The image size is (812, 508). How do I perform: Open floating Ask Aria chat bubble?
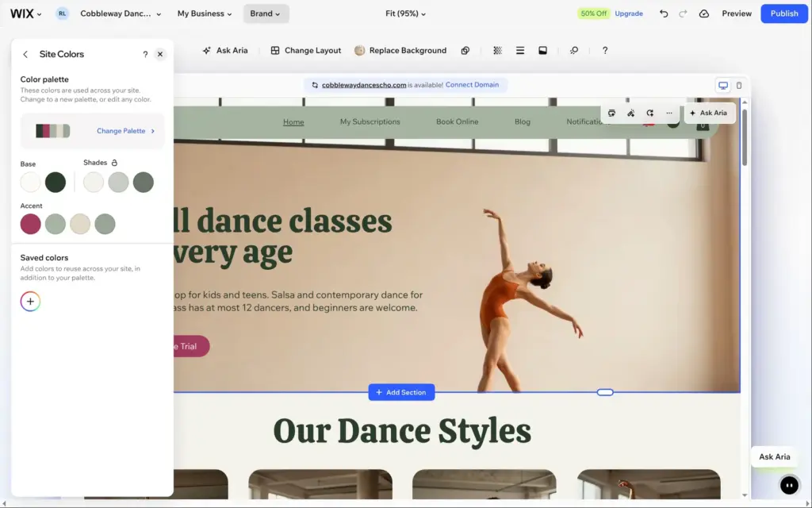click(774, 456)
